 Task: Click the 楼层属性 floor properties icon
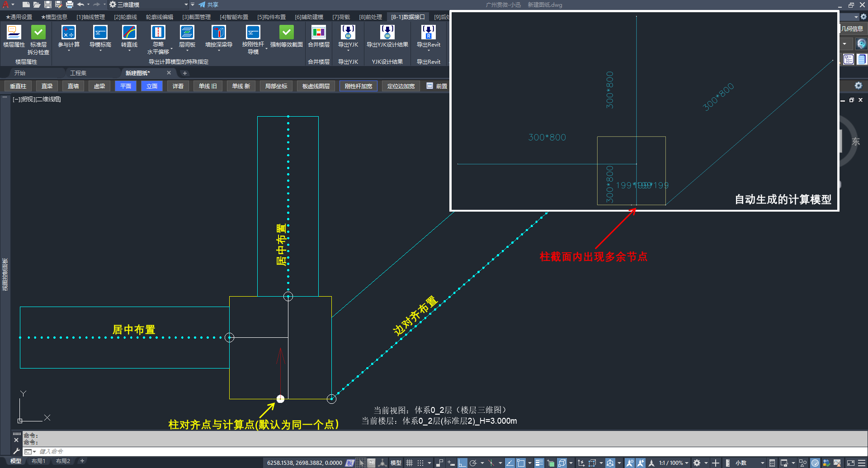[x=14, y=33]
